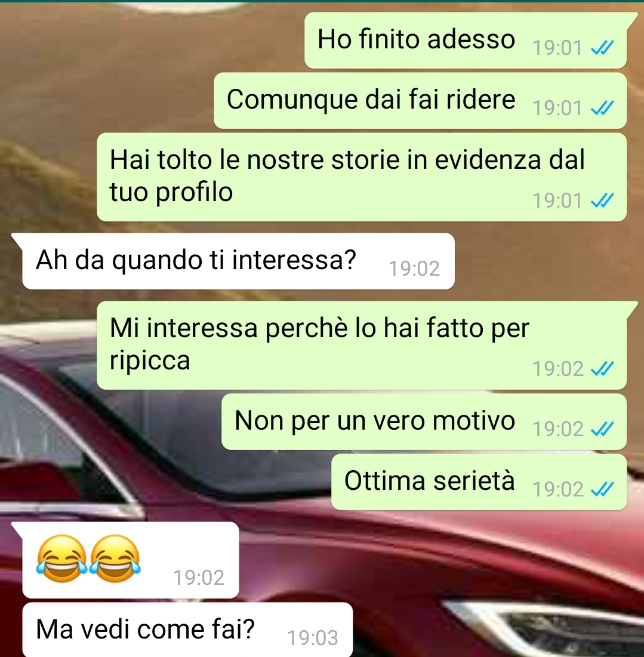Screen dimensions: 644x657
Task: Tap the second laughing-crying emoji
Action: point(115,558)
